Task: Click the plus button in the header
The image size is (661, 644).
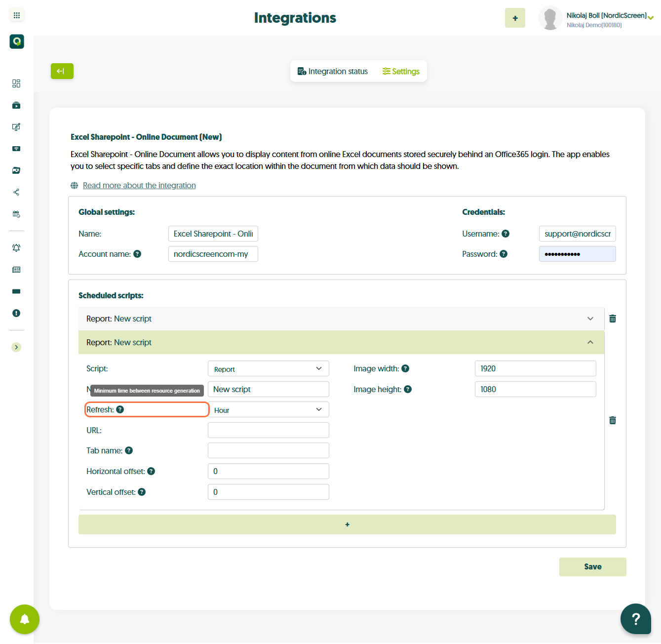Action: [x=515, y=18]
